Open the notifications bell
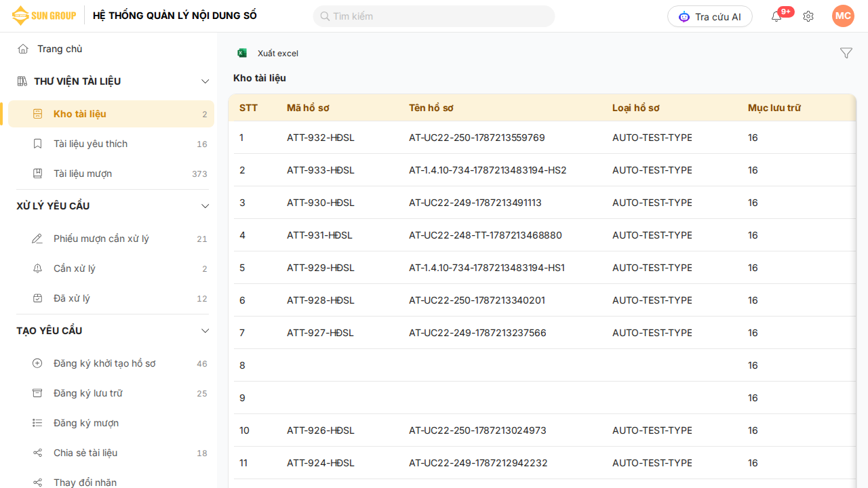868x488 pixels. [776, 16]
